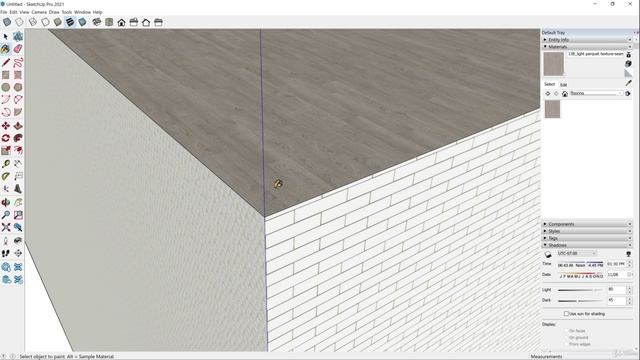The image size is (640, 360).
Task: Select the Rotate tool
Action: pyautogui.click(x=6, y=138)
